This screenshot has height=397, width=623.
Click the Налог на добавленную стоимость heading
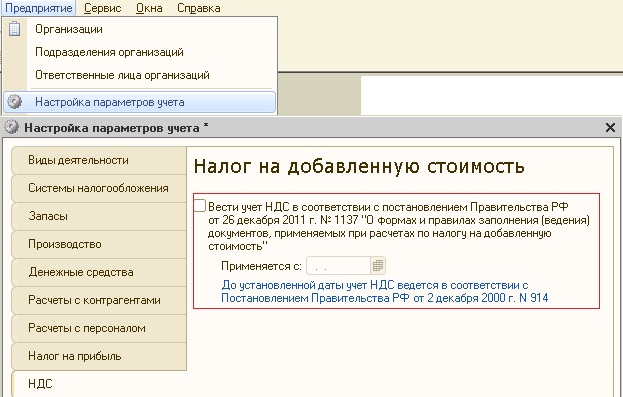[359, 166]
